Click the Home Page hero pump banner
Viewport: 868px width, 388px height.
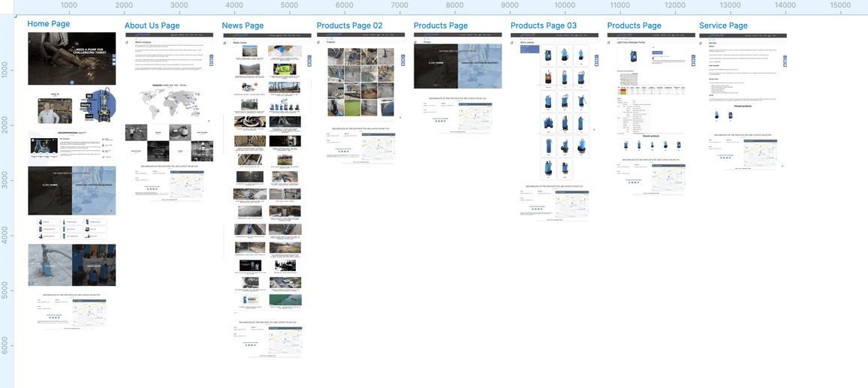pyautogui.click(x=72, y=59)
